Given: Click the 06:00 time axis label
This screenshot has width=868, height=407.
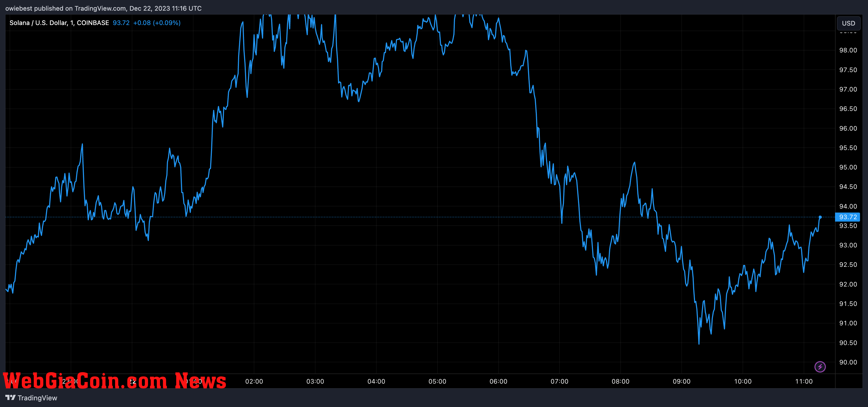Looking at the screenshot, I should pos(498,381).
